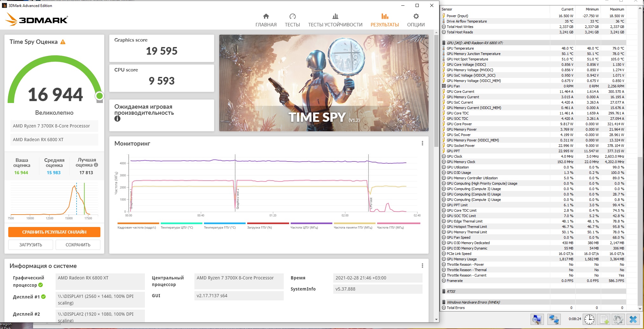Click the Graphics test 2 marker on monitoring chart
Viewport: 644px width, 329px height.
[238, 199]
